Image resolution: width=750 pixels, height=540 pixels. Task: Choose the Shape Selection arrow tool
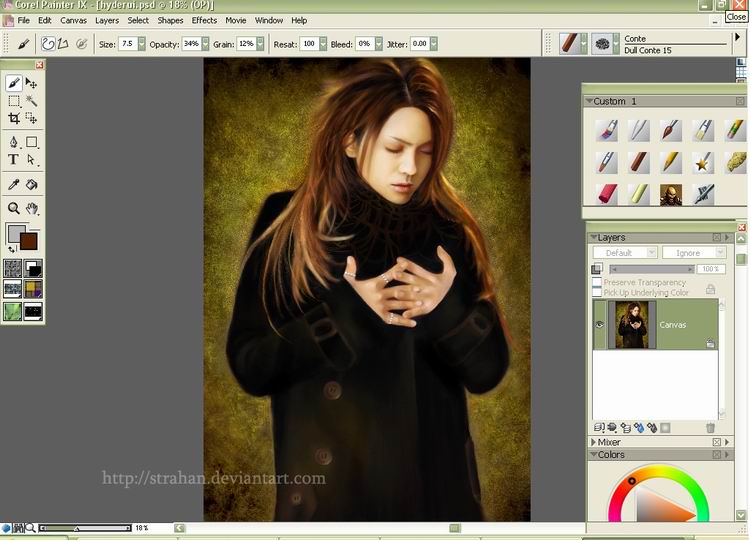click(32, 159)
